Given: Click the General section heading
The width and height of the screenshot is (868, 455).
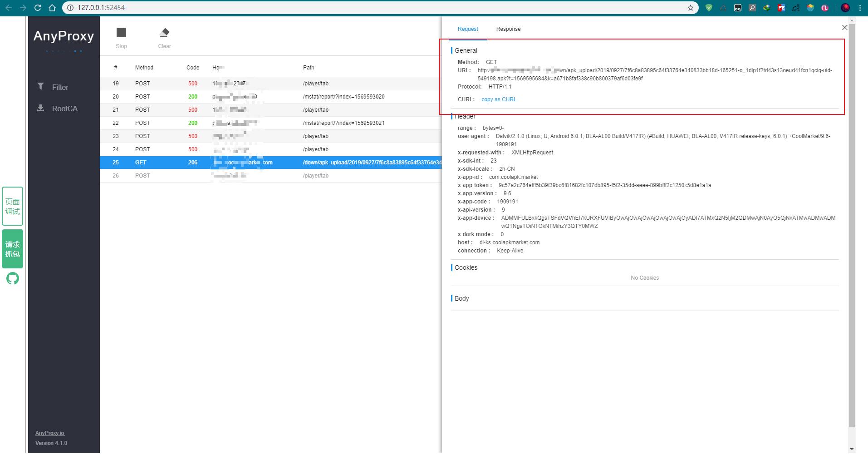Looking at the screenshot, I should tap(466, 50).
